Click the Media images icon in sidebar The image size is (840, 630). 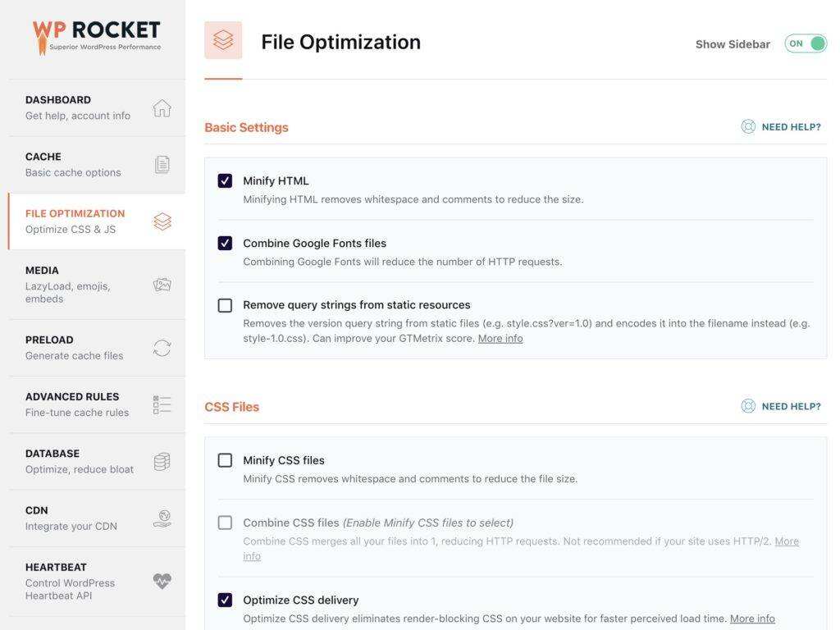point(162,285)
